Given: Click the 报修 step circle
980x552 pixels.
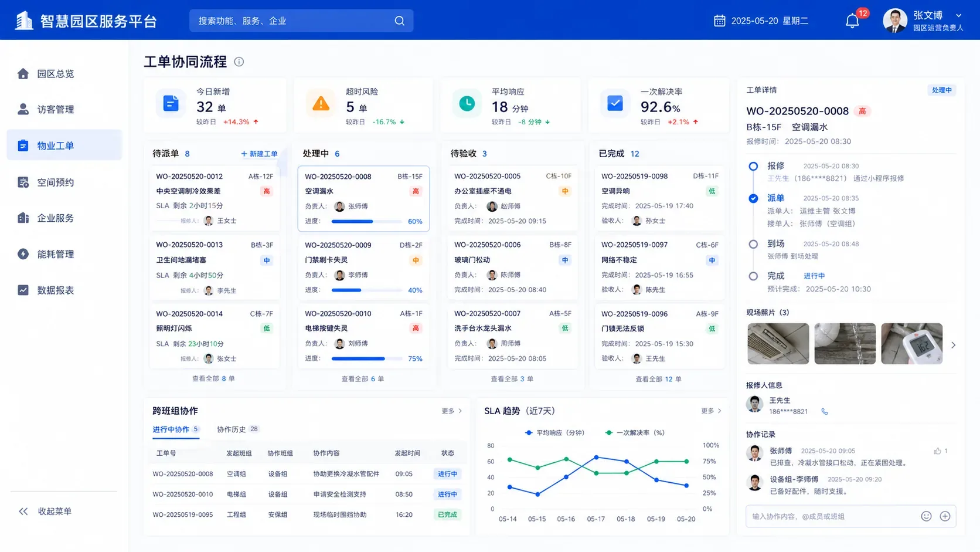Looking at the screenshot, I should [753, 166].
